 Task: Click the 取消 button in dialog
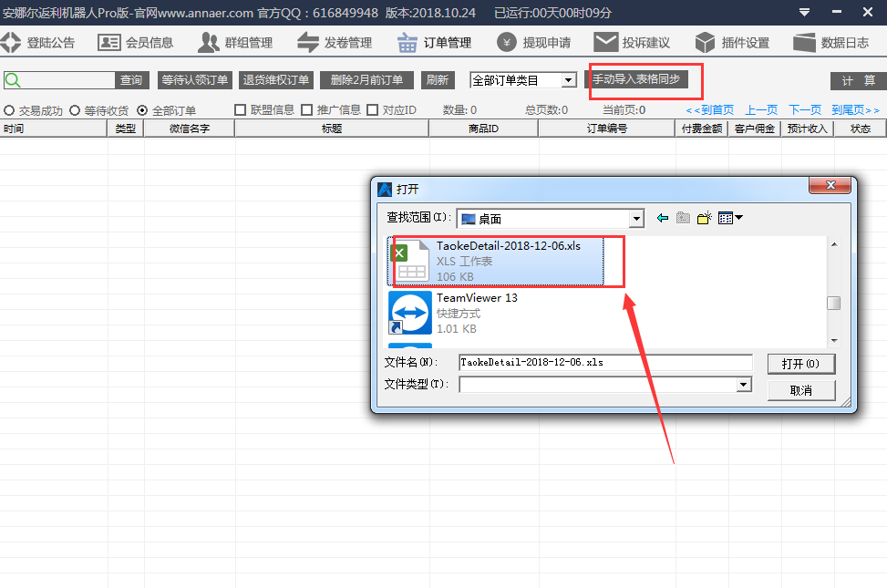[x=801, y=390]
